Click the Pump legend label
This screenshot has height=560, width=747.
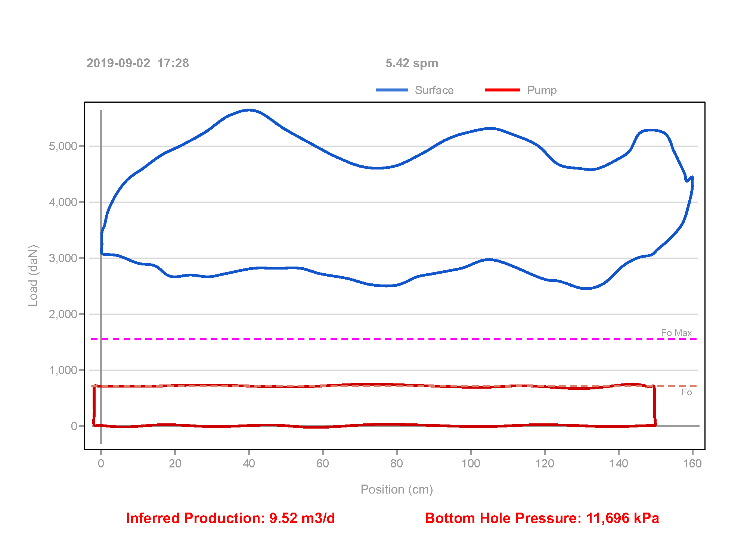(542, 90)
